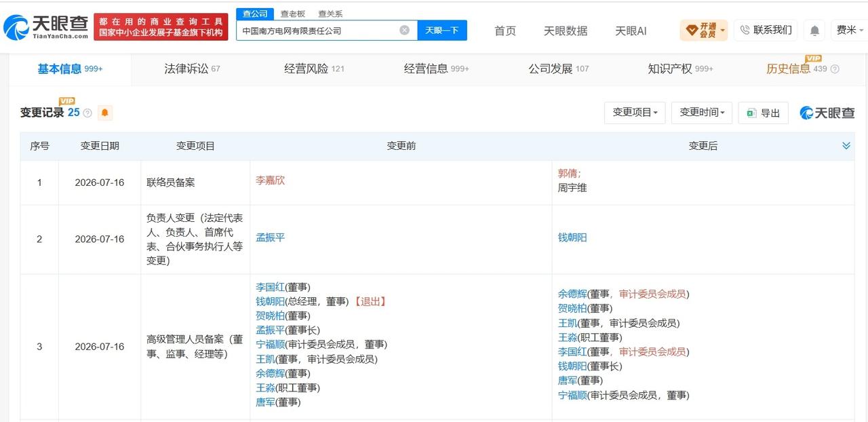Open 李国红 in the 变更前 list
Screen dimensions: 868x422
click(x=270, y=287)
